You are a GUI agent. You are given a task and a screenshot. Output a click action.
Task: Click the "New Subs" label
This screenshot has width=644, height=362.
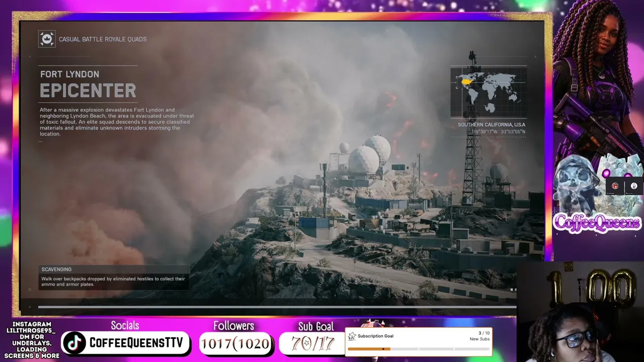pyautogui.click(x=479, y=339)
